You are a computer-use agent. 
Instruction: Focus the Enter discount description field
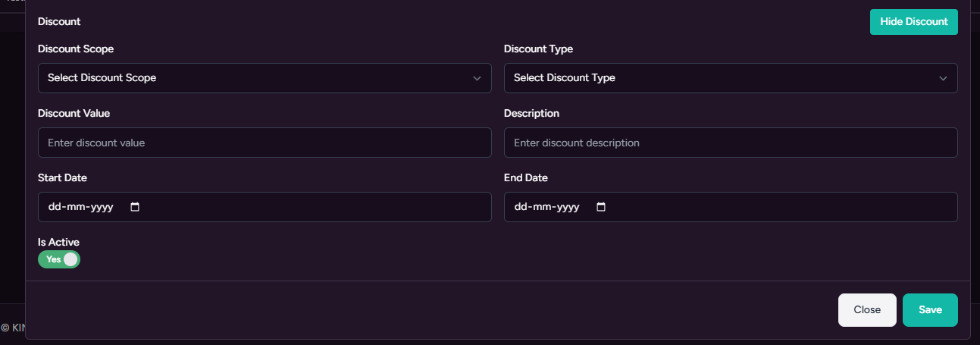tap(730, 143)
